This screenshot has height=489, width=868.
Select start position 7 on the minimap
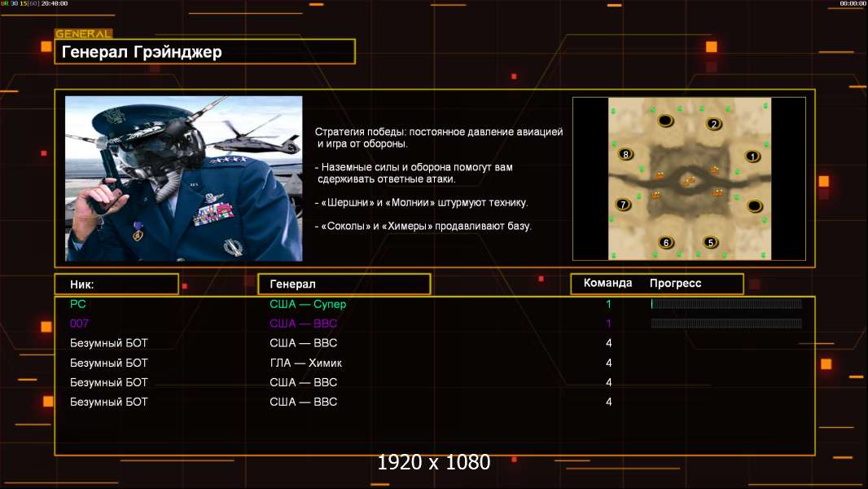click(624, 205)
